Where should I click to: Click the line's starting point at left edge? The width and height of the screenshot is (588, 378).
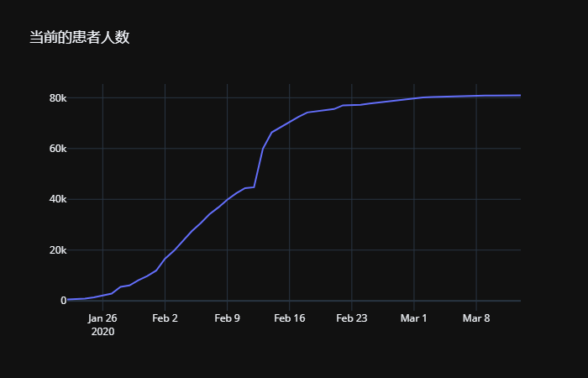coord(68,299)
